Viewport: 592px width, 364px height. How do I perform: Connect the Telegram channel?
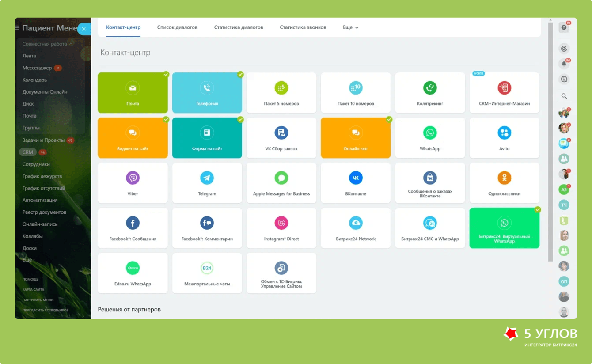pos(207,183)
